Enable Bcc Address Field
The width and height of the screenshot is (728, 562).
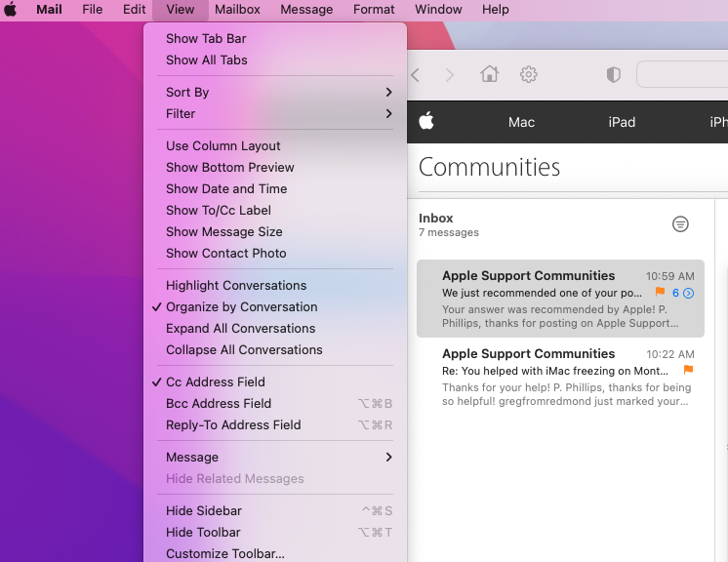pos(275,403)
